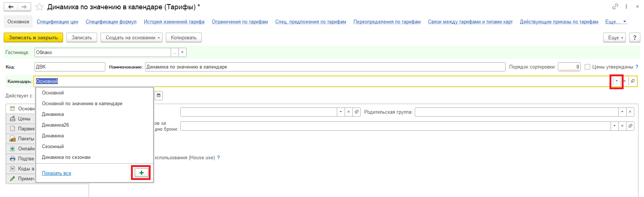Switch to the Цены side tab
This screenshot has height=197, width=644.
pyautogui.click(x=21, y=119)
